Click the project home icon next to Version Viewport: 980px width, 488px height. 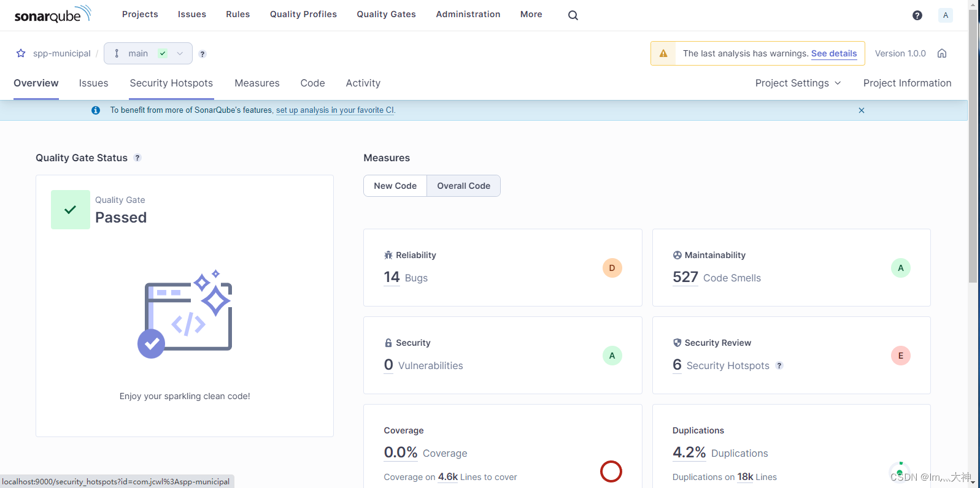click(x=942, y=53)
